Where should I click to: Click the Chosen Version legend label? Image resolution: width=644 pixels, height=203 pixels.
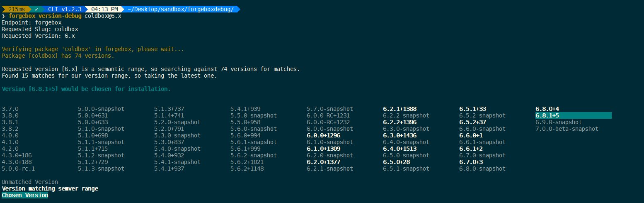pyautogui.click(x=25, y=195)
